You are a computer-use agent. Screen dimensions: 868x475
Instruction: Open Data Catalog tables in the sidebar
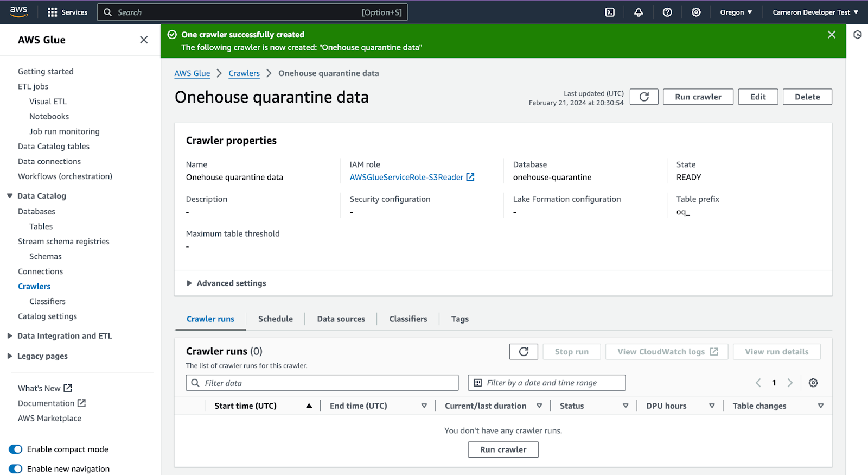54,147
